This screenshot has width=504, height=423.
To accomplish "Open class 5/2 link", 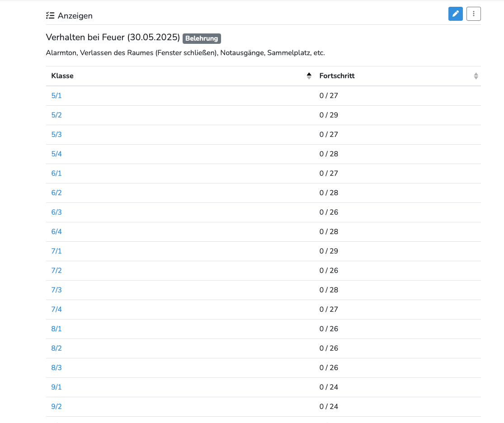I will [x=57, y=115].
